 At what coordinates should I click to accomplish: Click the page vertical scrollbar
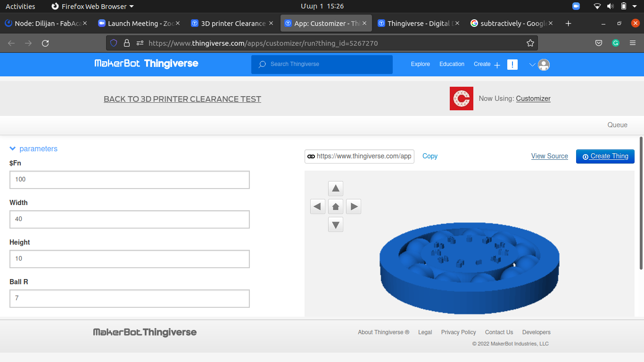point(641,203)
